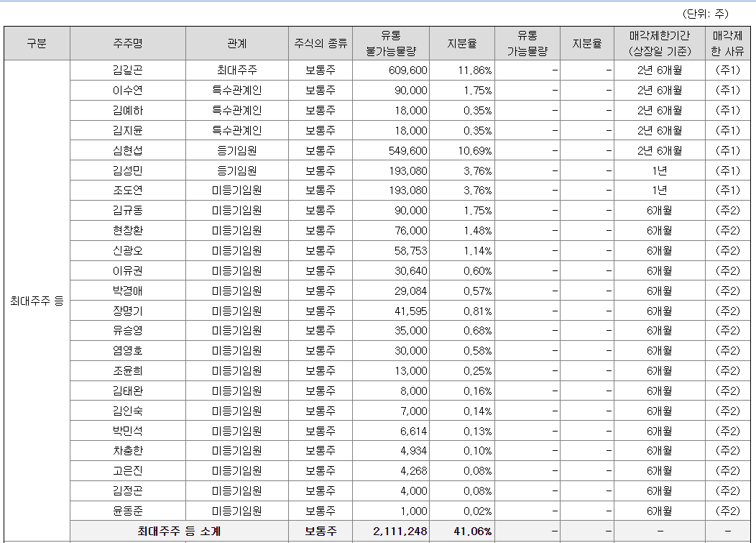
Task: Click ownership ratio 0.02%
Action: pyautogui.click(x=478, y=511)
